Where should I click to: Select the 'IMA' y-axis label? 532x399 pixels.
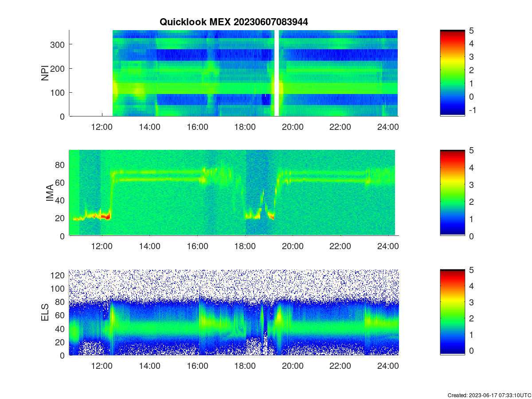(x=50, y=193)
